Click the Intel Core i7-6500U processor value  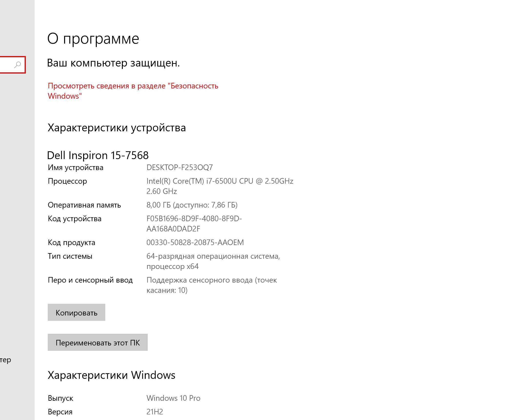point(220,181)
